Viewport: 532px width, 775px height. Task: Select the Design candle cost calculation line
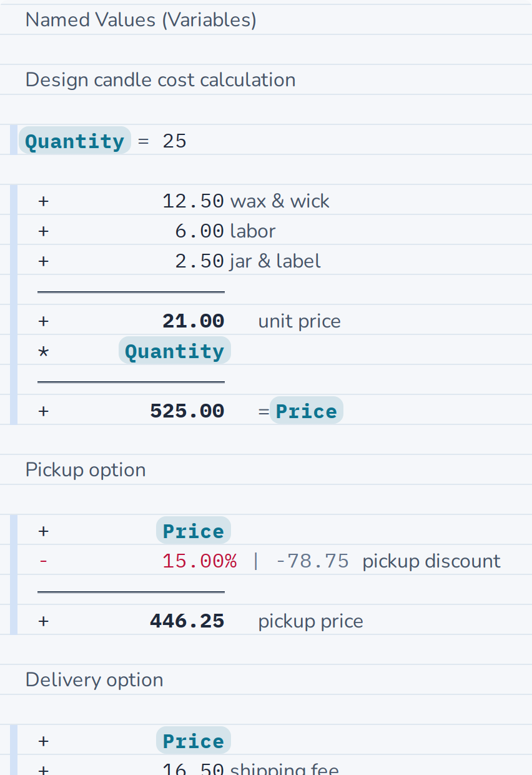(160, 79)
